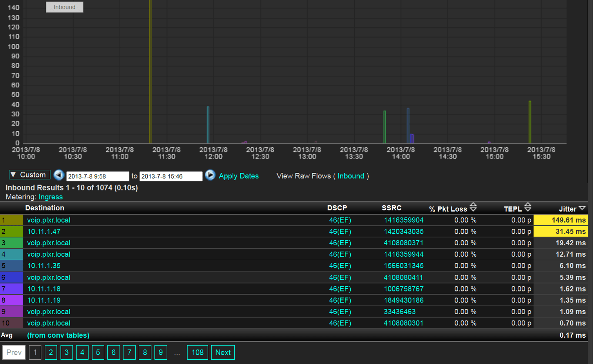
Task: Open destination 10.11.1.19
Action: [44, 300]
